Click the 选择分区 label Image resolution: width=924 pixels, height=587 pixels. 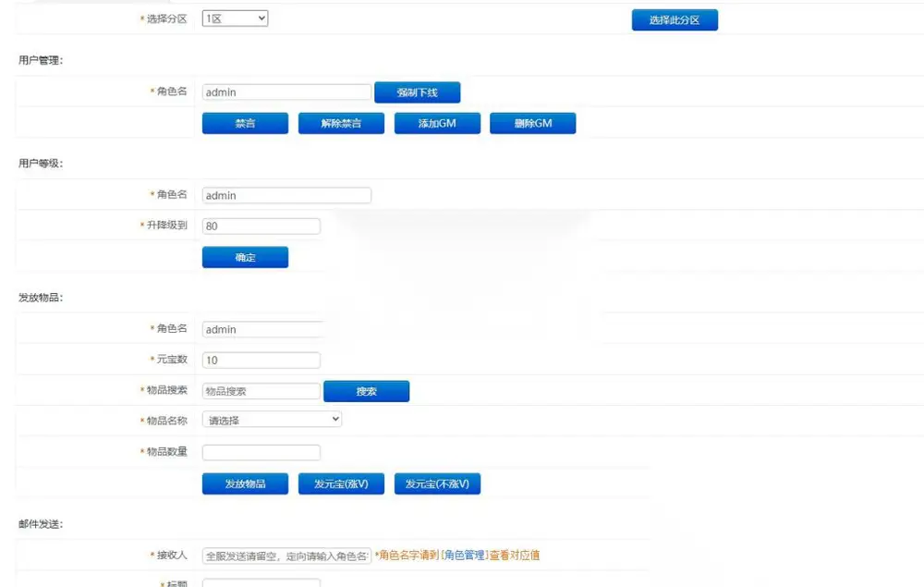(x=166, y=18)
